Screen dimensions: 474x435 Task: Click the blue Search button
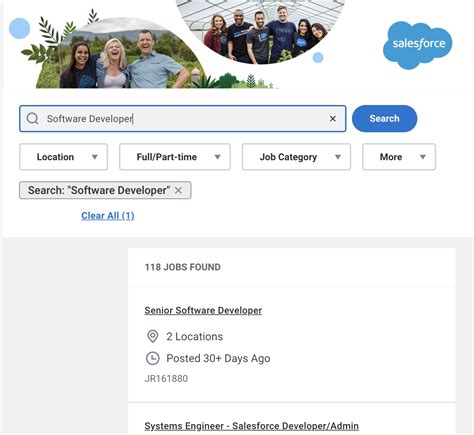384,118
